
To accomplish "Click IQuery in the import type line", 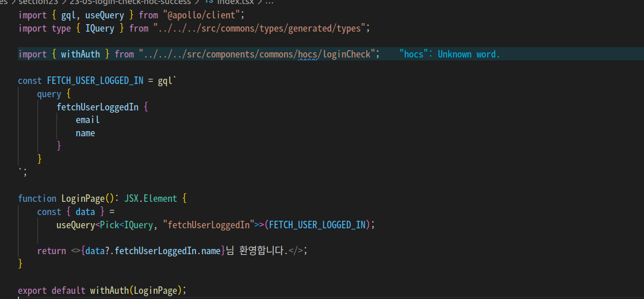I will click(100, 29).
